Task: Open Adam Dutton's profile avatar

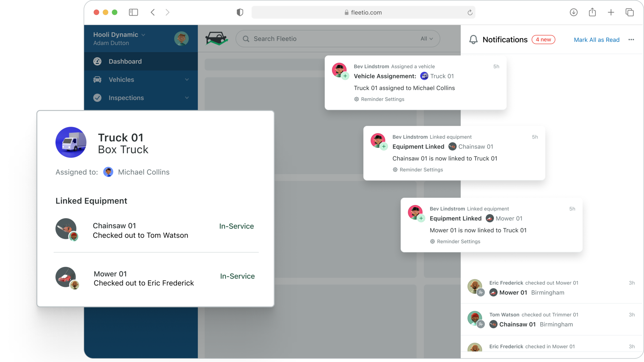Action: (181, 39)
